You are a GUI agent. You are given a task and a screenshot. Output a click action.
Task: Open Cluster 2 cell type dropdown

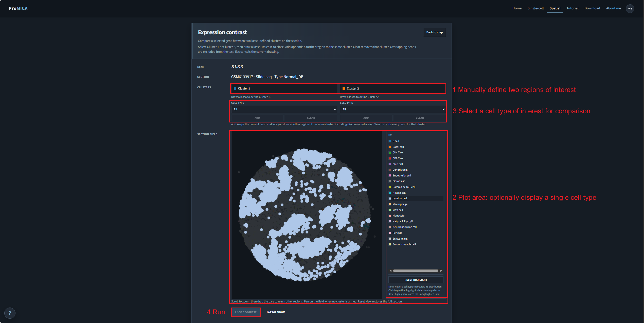[393, 109]
